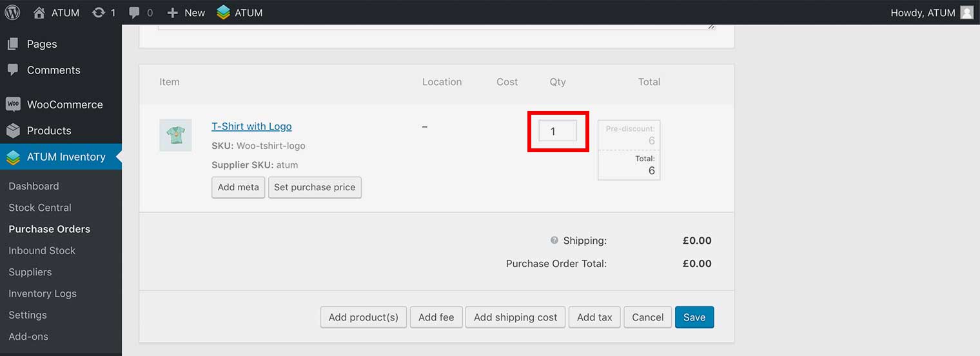Click the updates refresh icon
980x356 pixels.
point(99,12)
